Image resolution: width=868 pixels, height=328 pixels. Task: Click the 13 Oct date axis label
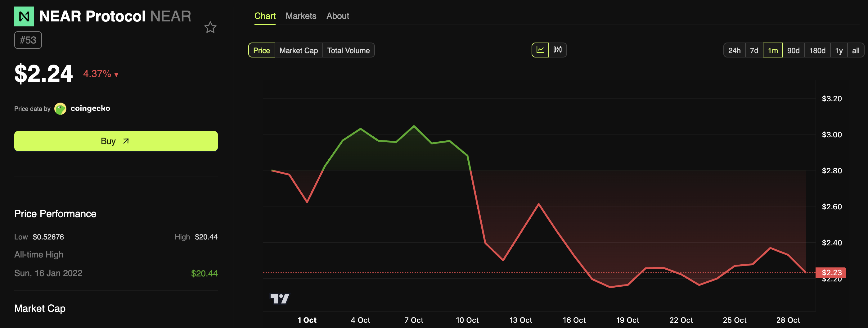click(x=521, y=320)
